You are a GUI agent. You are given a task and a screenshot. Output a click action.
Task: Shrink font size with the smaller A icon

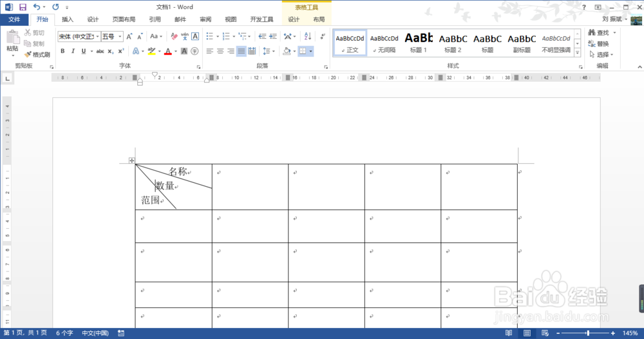[x=140, y=37]
